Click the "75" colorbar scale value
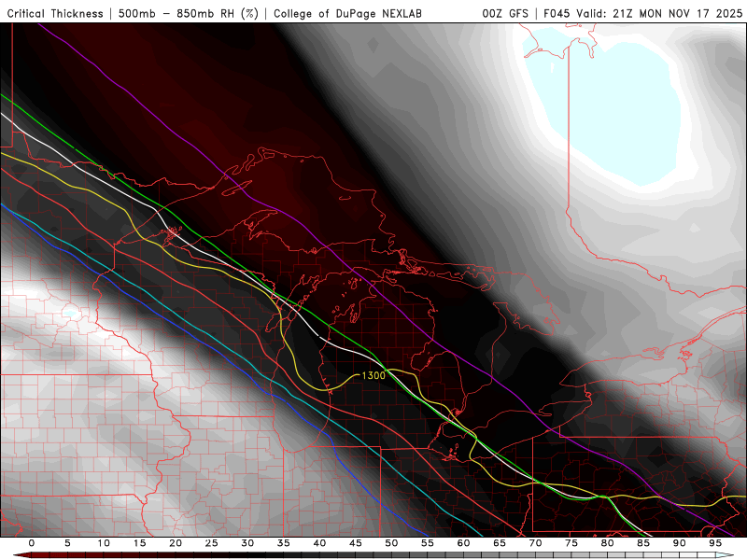Viewport: 747px width, 560px height. click(x=571, y=543)
